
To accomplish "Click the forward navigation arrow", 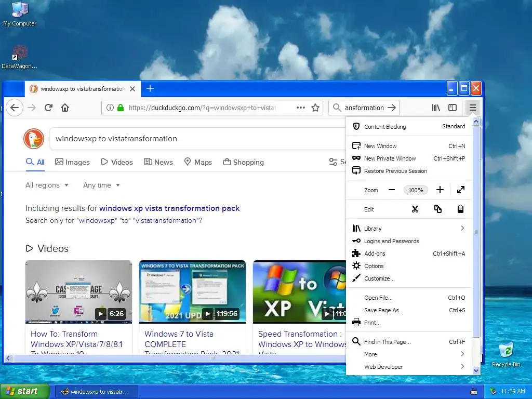I will (x=32, y=108).
